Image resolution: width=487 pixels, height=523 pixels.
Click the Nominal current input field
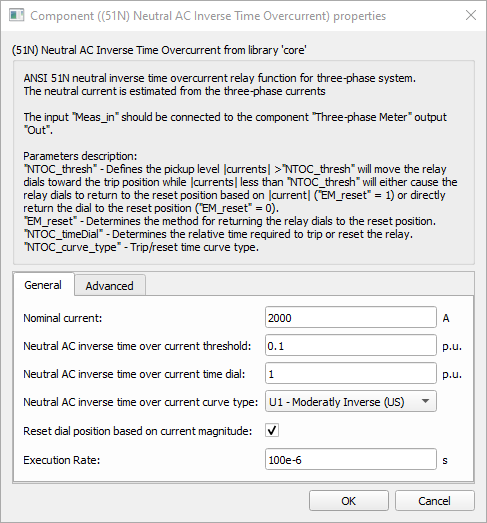click(x=351, y=318)
